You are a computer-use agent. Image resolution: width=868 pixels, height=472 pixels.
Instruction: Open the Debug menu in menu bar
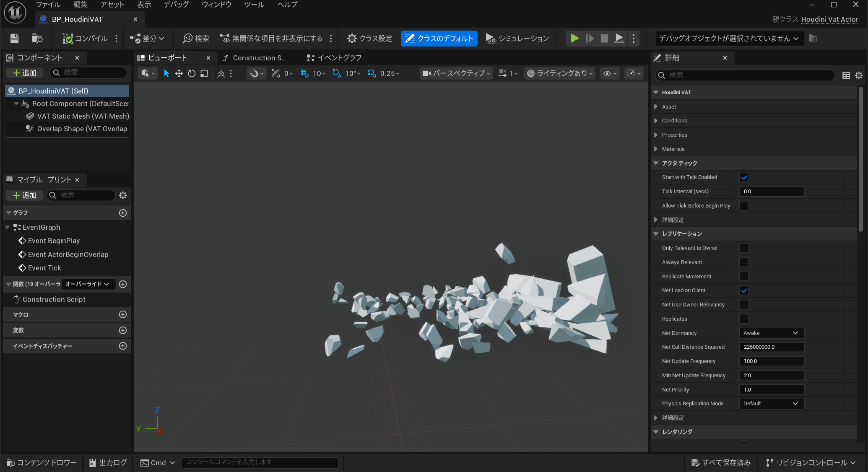(176, 5)
